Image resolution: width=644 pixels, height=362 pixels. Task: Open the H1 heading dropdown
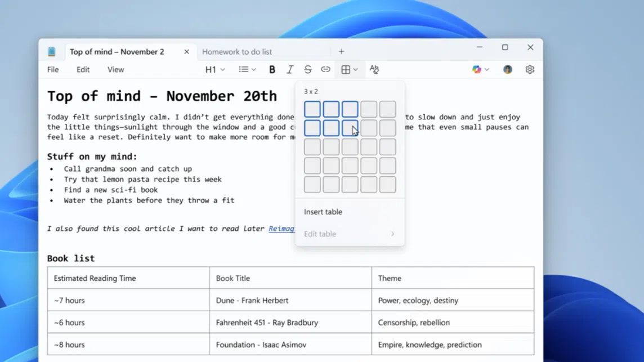214,70
